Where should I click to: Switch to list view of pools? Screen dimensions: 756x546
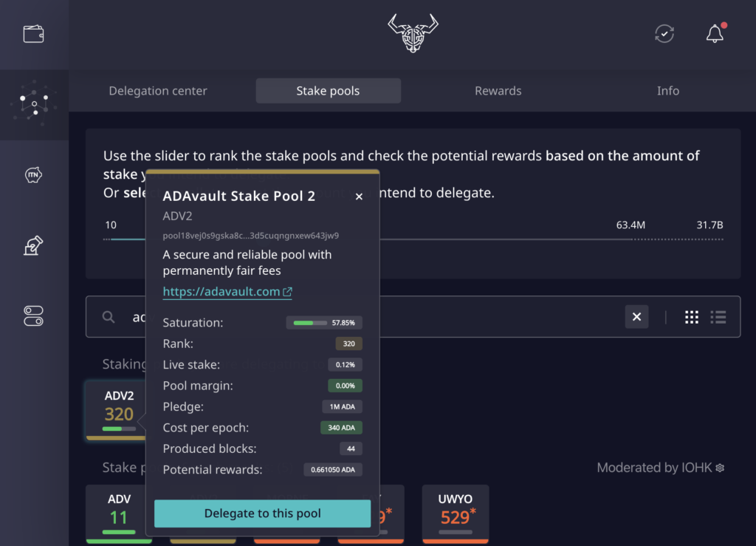point(718,317)
